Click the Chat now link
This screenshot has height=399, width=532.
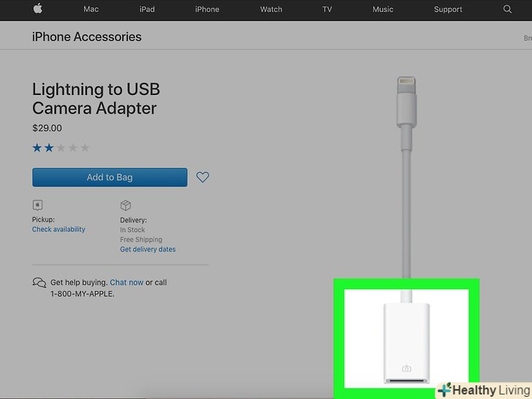tap(126, 282)
